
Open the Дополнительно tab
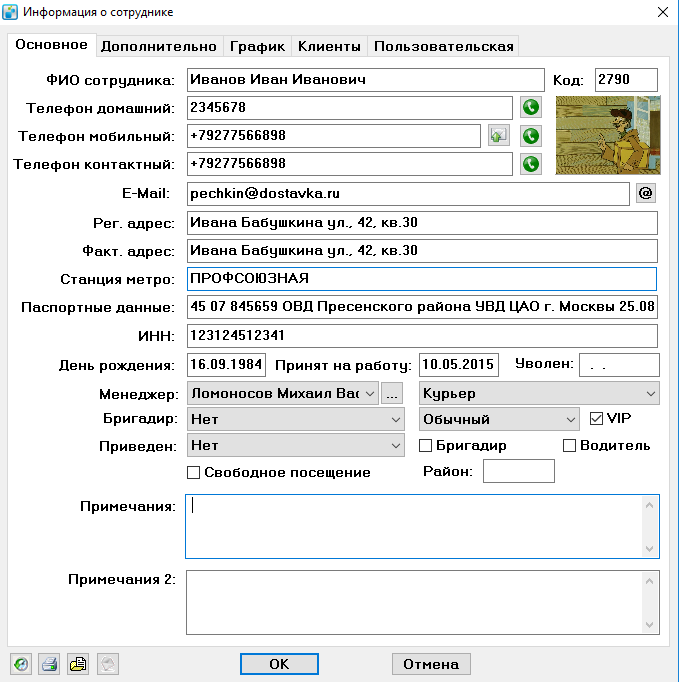[x=159, y=46]
